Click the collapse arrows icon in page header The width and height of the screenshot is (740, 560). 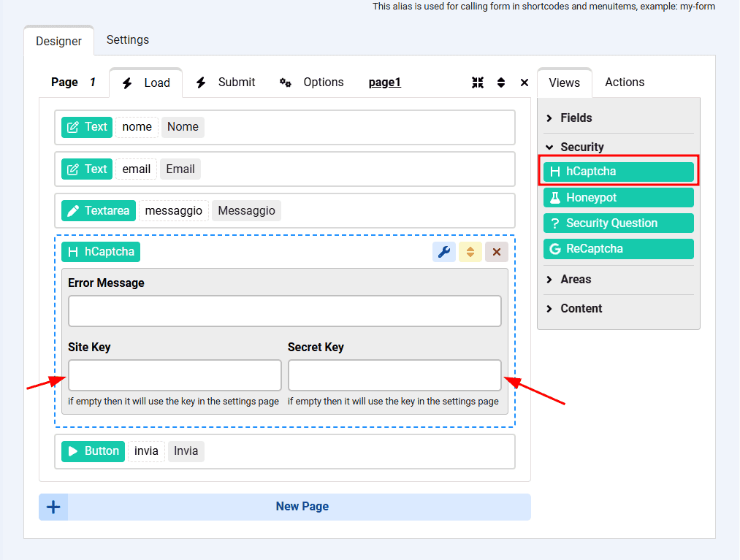478,83
